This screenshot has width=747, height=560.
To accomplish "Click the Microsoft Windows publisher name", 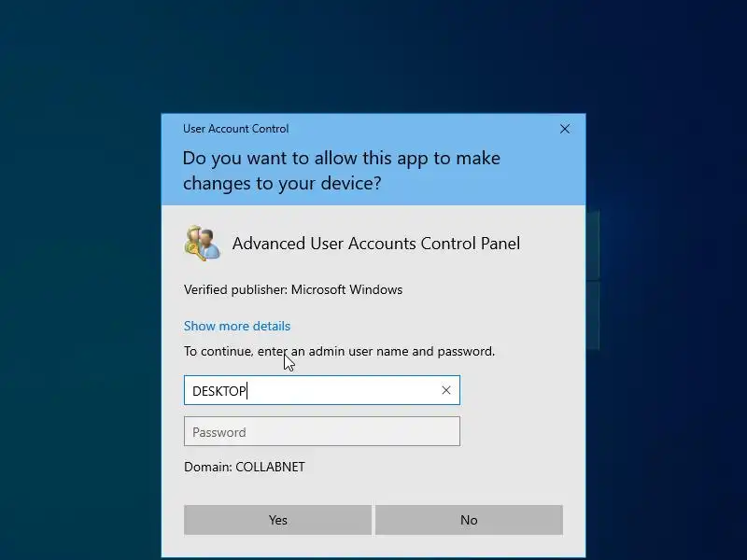I will [x=346, y=289].
